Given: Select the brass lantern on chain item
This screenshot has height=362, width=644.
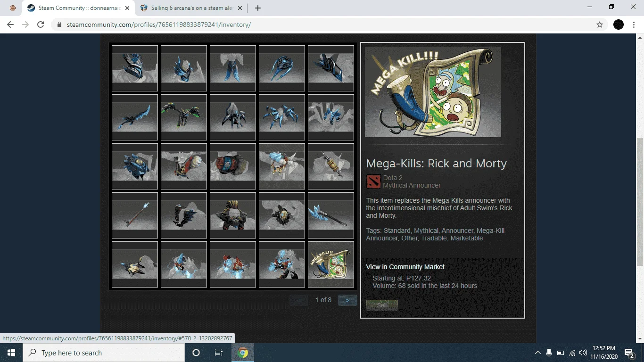Looking at the screenshot, I should coord(331,166).
